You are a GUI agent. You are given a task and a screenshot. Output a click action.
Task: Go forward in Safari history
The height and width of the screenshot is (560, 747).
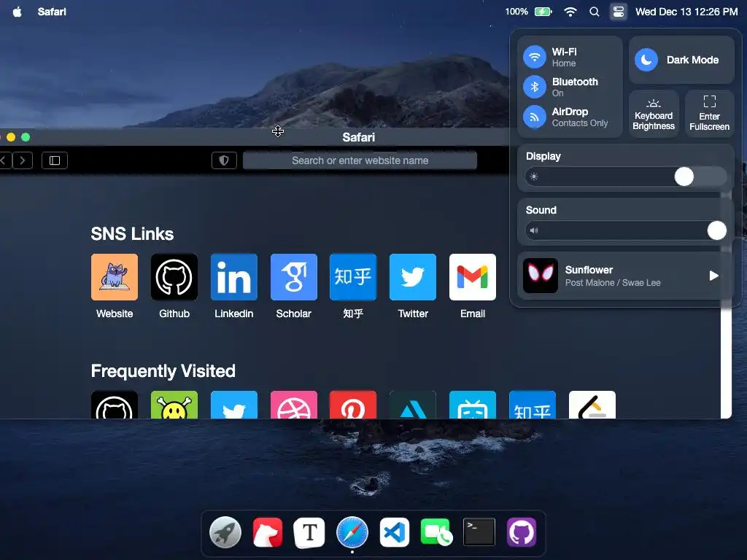23,160
